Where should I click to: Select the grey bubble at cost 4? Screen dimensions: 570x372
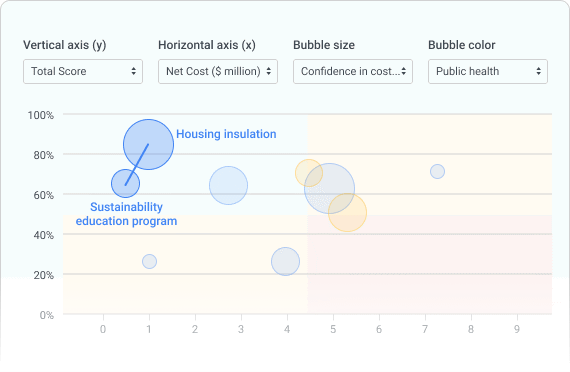(285, 261)
